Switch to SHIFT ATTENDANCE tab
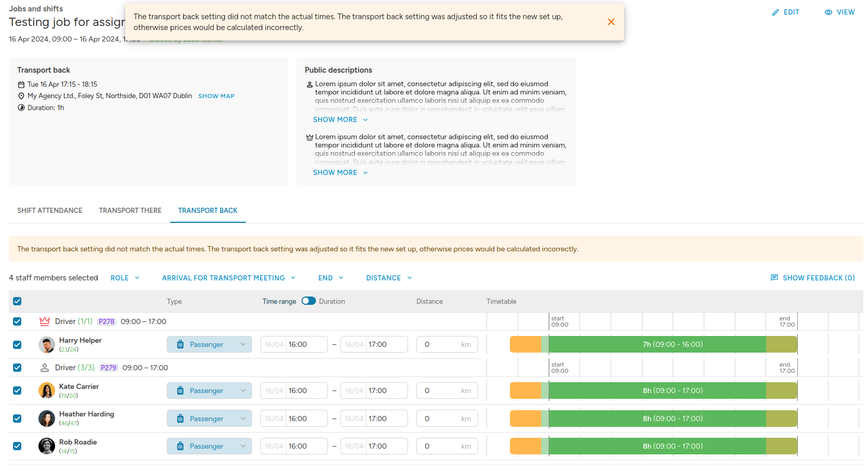This screenshot has width=868, height=471. click(x=50, y=210)
